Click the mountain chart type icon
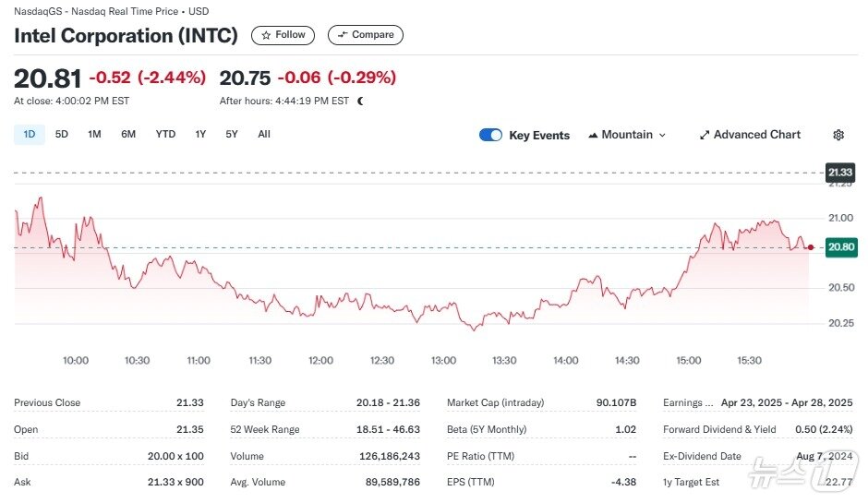 pyautogui.click(x=593, y=135)
